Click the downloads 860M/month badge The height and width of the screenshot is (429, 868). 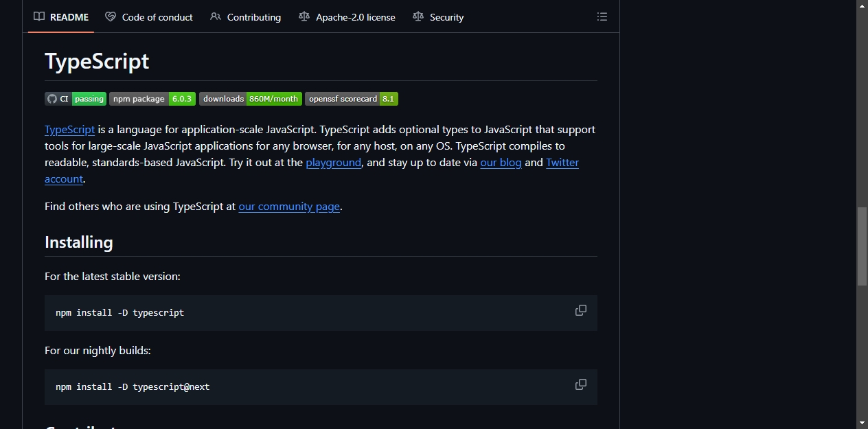251,99
